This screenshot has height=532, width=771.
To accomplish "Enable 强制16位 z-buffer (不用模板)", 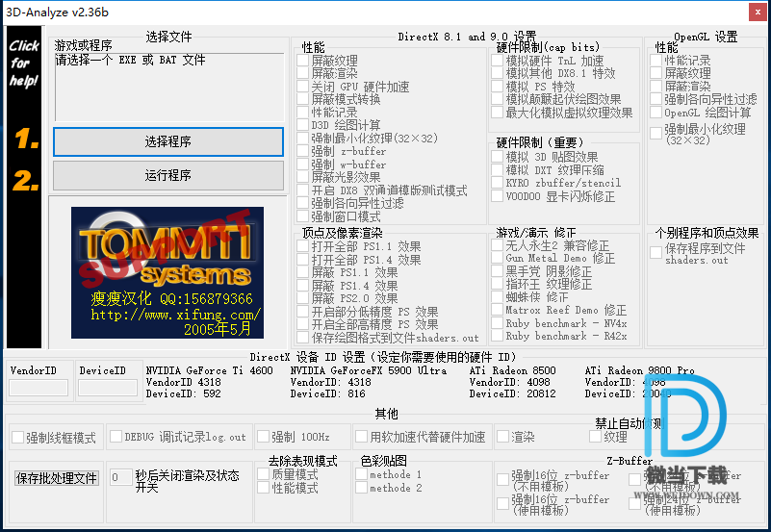I will pos(502,480).
